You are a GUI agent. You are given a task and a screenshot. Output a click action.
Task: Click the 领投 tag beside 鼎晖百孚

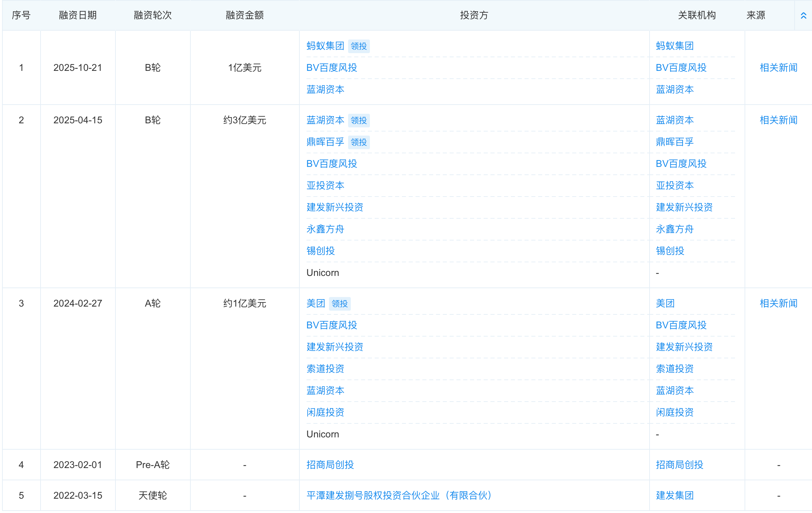(359, 142)
